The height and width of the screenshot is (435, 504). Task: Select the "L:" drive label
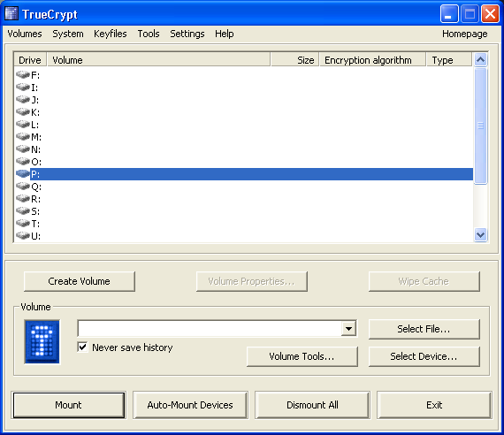point(35,125)
